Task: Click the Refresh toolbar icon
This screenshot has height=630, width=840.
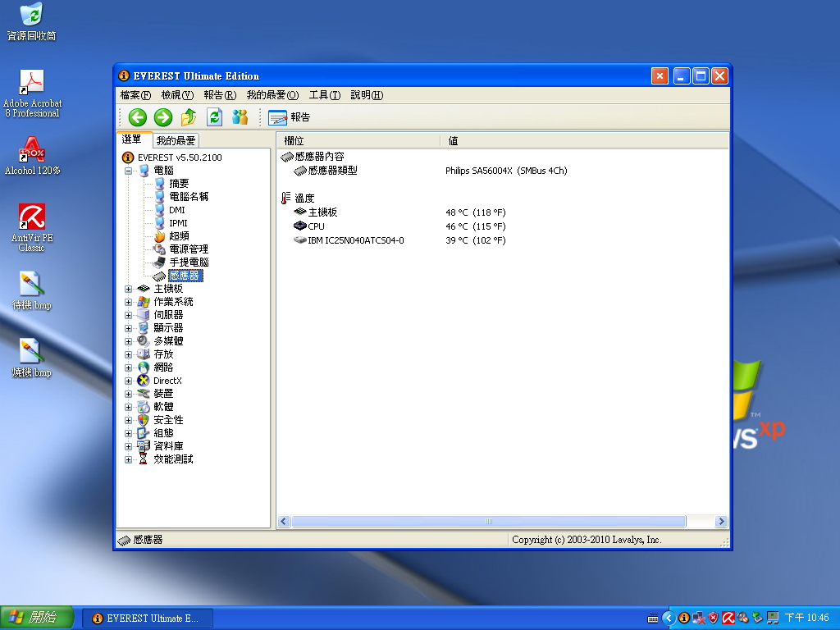Action: click(214, 117)
